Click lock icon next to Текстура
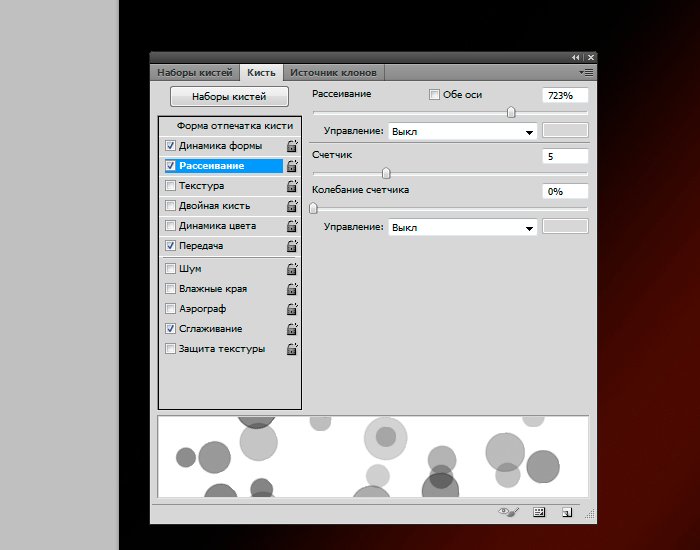This screenshot has width=700, height=550. pyautogui.click(x=292, y=186)
